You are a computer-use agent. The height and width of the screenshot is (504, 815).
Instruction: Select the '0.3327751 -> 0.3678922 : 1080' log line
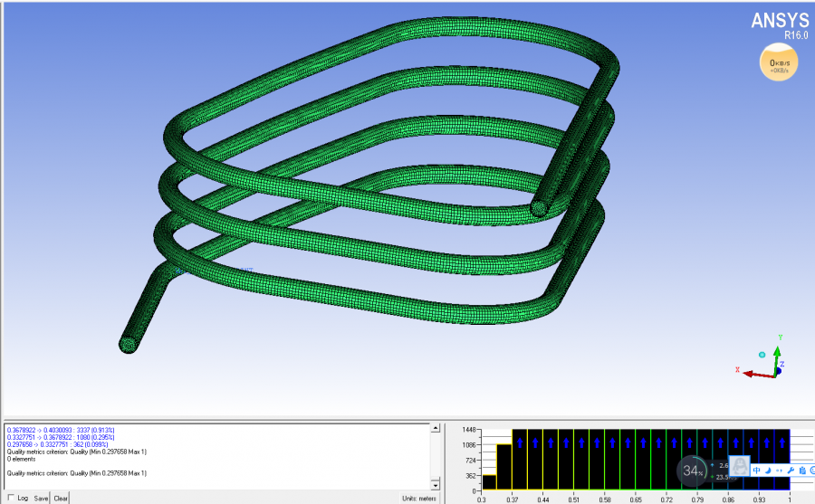click(61, 437)
